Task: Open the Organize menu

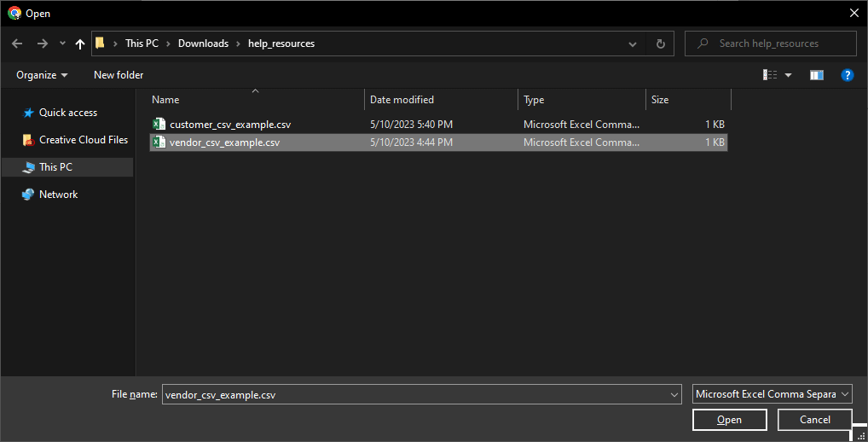Action: coord(42,75)
